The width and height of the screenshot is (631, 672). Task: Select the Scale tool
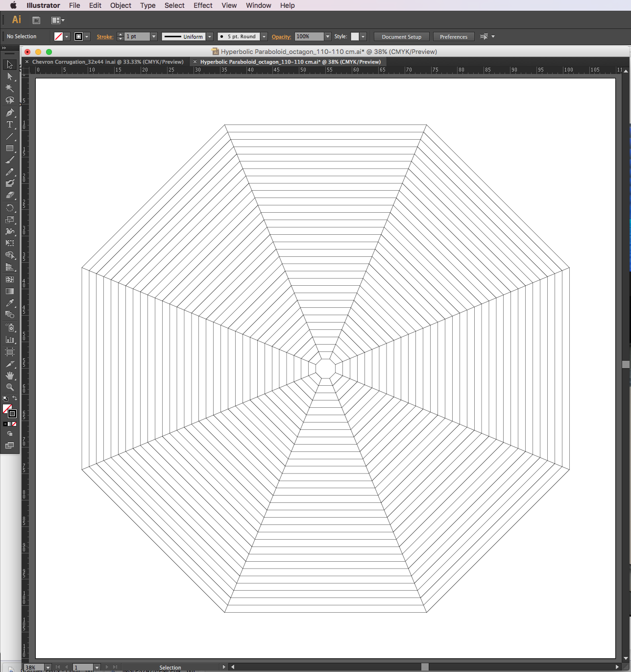click(9, 220)
